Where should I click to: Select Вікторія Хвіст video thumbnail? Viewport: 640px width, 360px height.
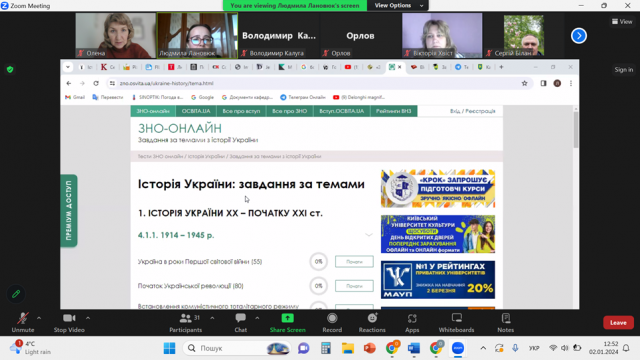coord(442,36)
